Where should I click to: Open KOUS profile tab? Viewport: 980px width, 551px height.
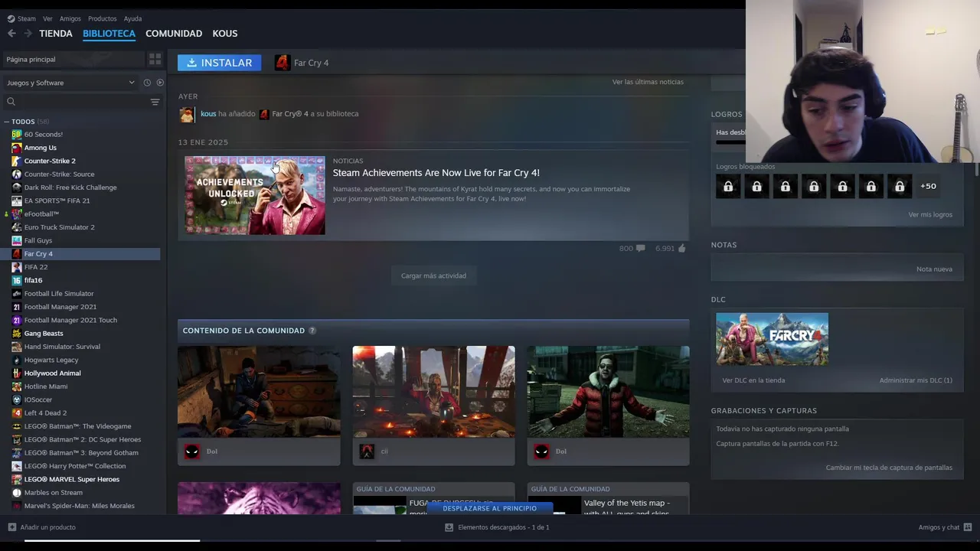tap(225, 34)
